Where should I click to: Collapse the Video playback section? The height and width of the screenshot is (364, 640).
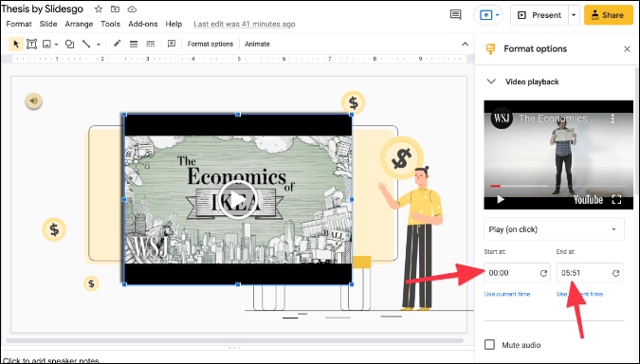491,82
